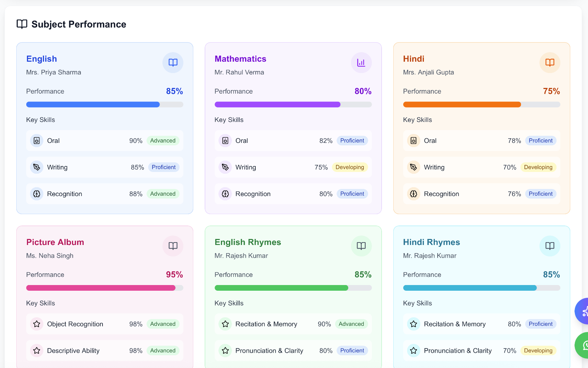Click the Writing pen icon in Mathematics
This screenshot has width=588, height=368.
[225, 167]
